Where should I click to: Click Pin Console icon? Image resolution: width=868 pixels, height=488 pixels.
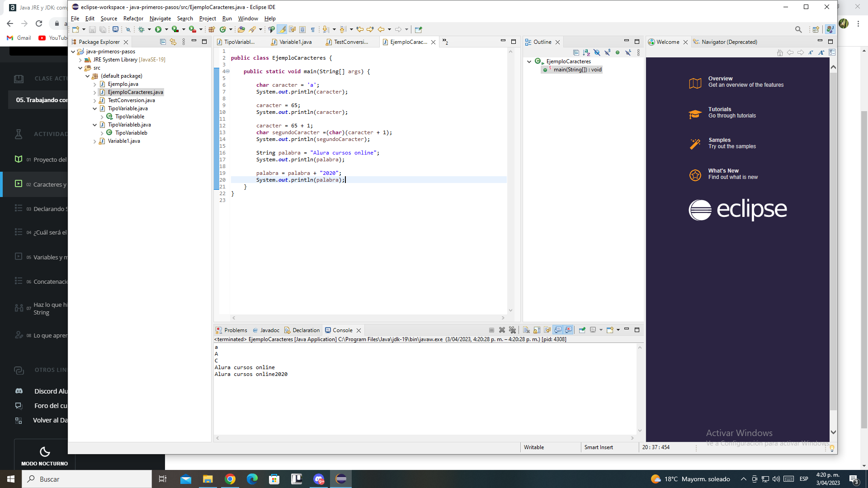pos(582,330)
